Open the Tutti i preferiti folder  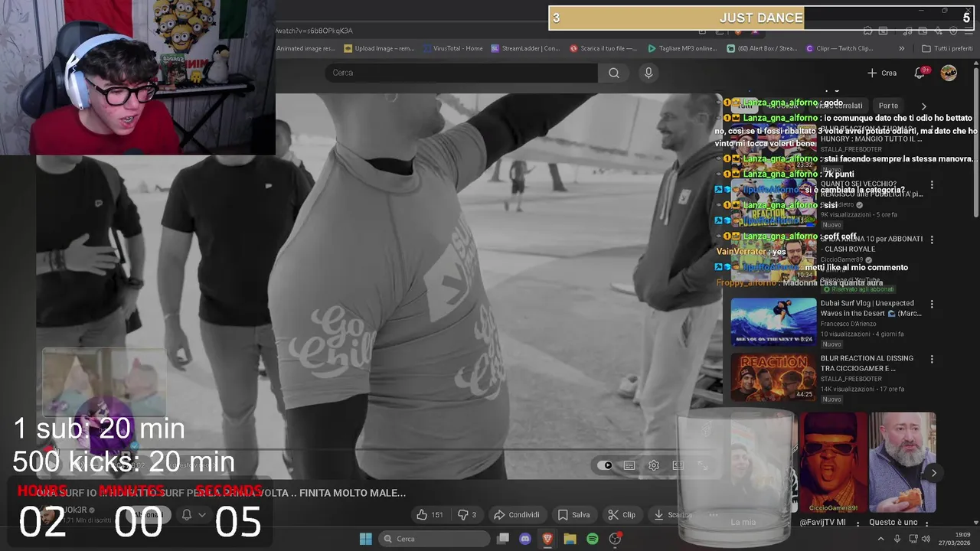click(x=947, y=48)
